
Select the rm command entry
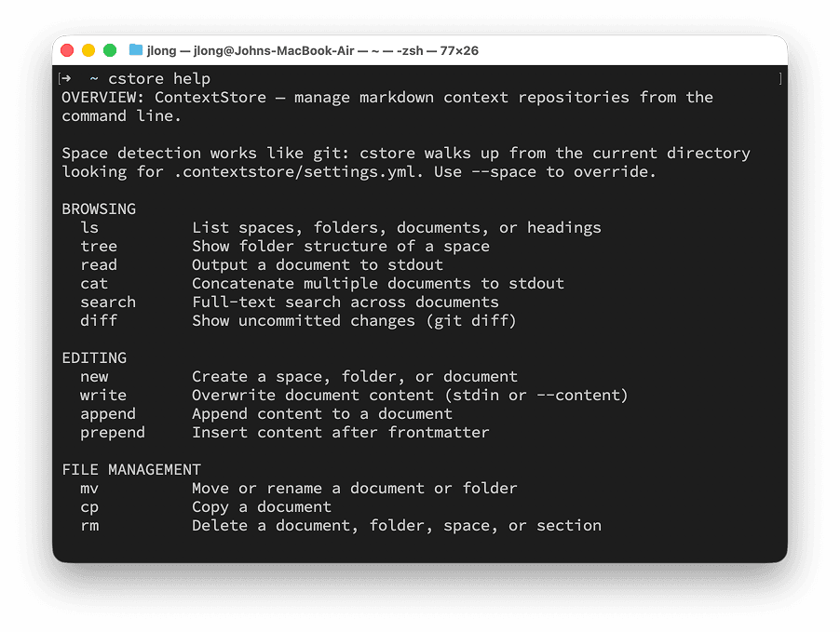[88, 525]
